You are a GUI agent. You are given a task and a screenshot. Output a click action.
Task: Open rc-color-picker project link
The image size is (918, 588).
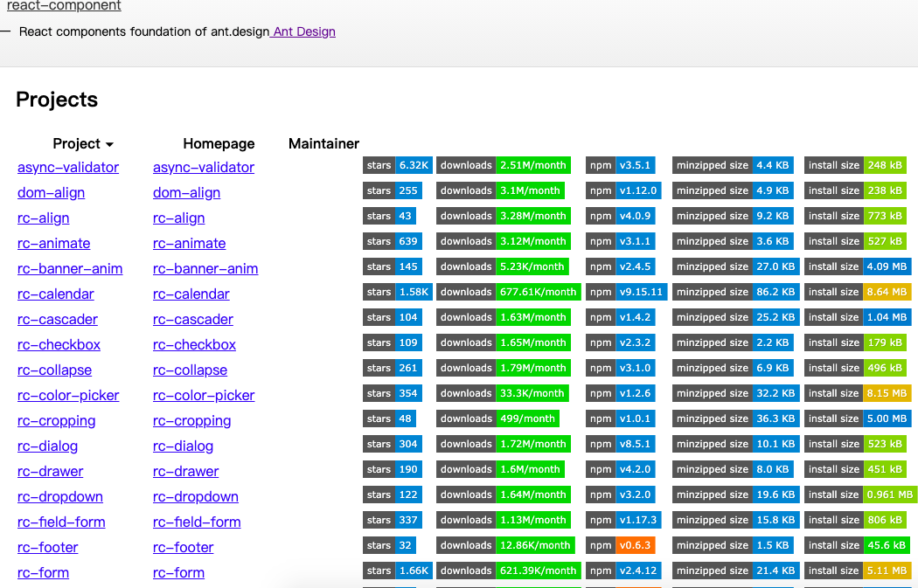[x=68, y=396]
